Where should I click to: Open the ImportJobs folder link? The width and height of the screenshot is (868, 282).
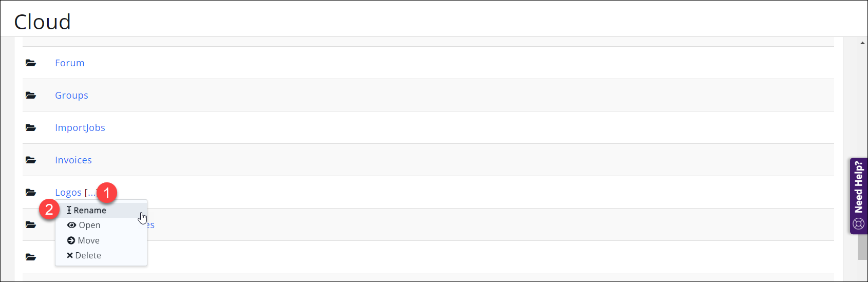point(80,128)
